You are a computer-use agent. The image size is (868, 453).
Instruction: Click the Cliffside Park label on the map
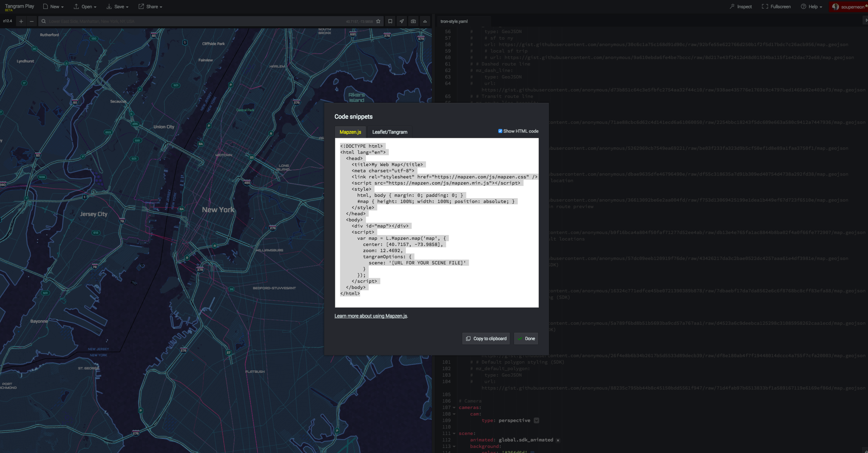[x=213, y=44]
